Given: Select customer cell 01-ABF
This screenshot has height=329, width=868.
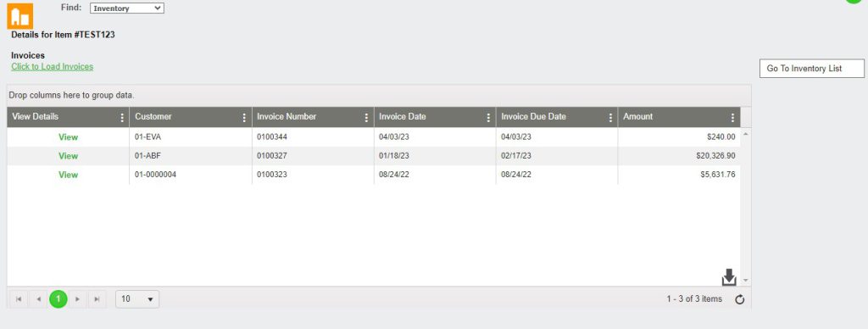Looking at the screenshot, I should 191,156.
